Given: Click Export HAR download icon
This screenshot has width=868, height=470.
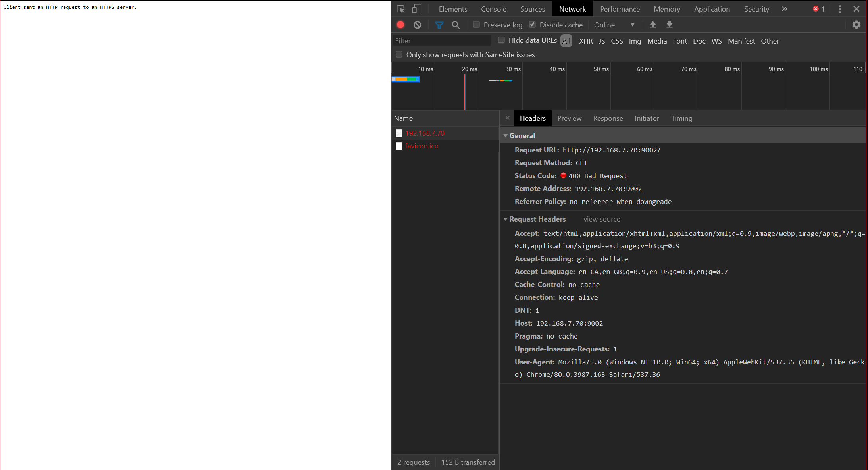Looking at the screenshot, I should click(x=669, y=25).
